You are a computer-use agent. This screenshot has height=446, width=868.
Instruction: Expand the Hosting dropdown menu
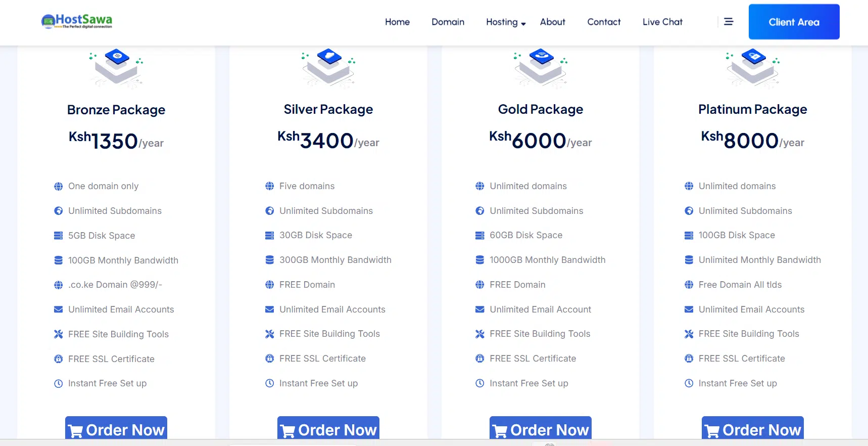click(x=505, y=22)
